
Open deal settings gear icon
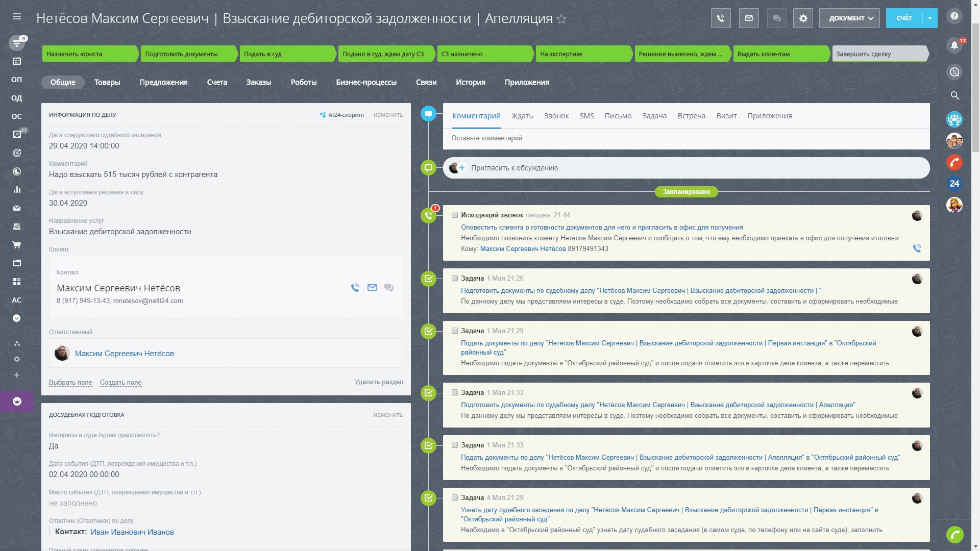tap(803, 18)
